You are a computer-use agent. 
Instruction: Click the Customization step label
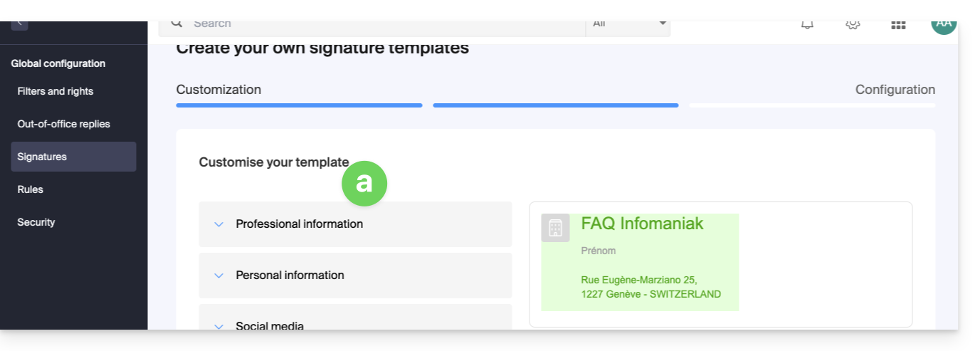(218, 90)
